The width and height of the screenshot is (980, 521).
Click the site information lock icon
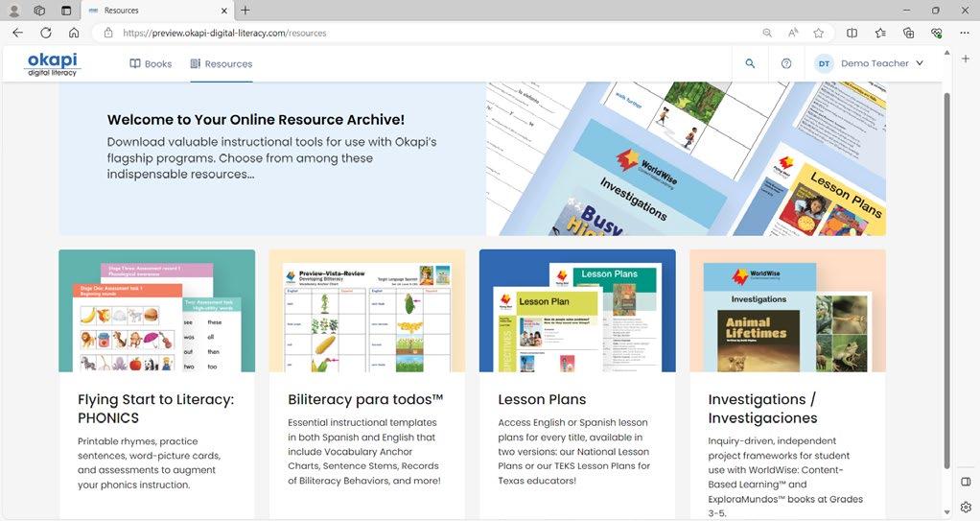(x=108, y=33)
